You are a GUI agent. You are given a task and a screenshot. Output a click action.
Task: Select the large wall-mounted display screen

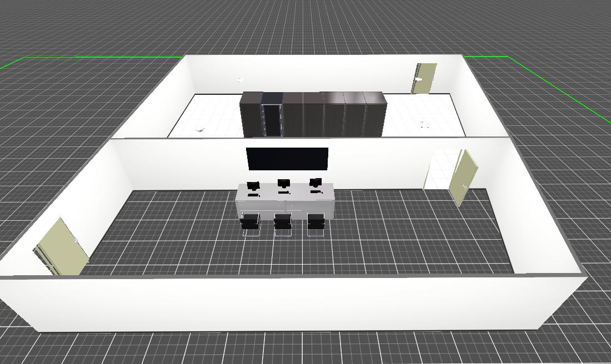pos(287,159)
